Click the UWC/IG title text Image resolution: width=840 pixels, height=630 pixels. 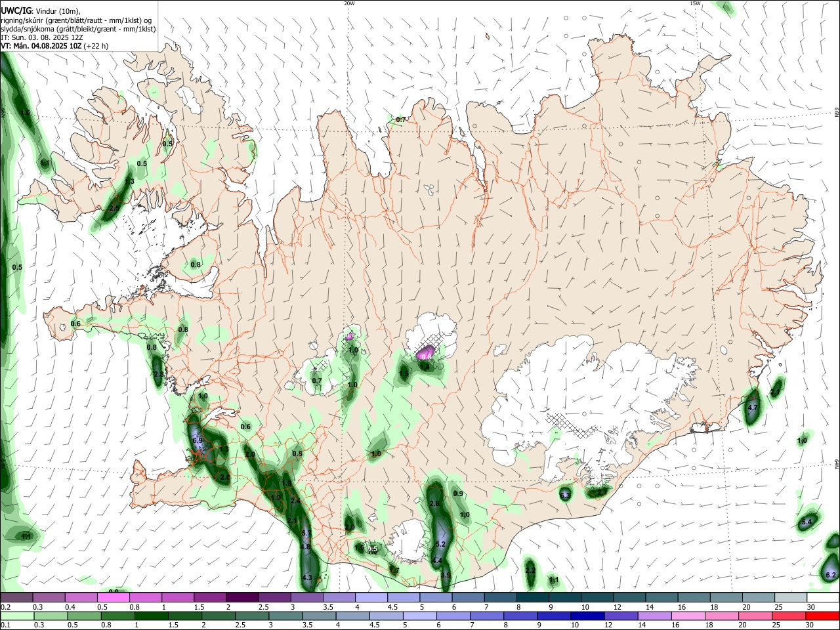click(15, 10)
